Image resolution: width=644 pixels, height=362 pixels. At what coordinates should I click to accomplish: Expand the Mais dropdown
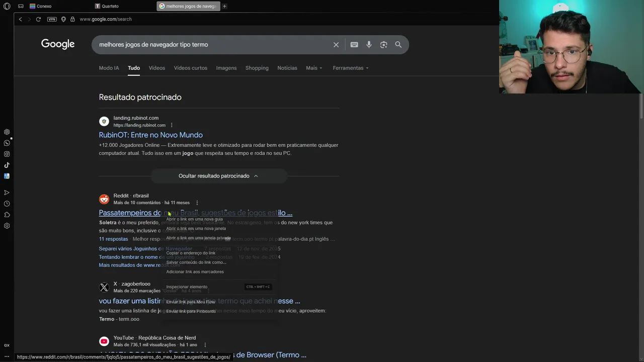click(314, 68)
